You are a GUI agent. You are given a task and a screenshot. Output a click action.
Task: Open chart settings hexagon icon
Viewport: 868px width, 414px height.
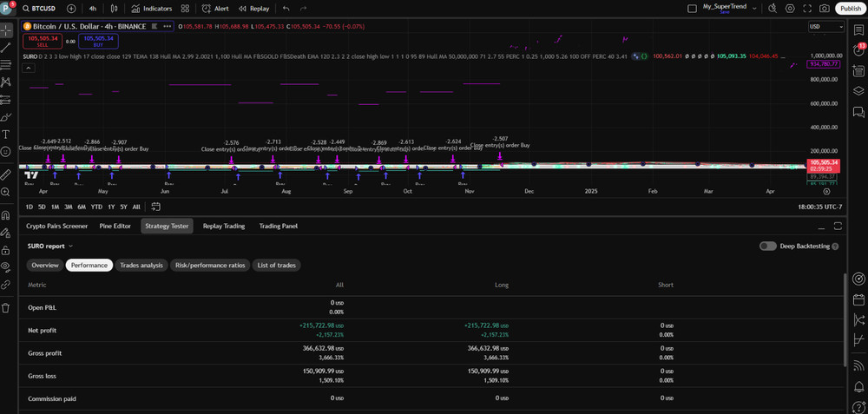[790, 9]
